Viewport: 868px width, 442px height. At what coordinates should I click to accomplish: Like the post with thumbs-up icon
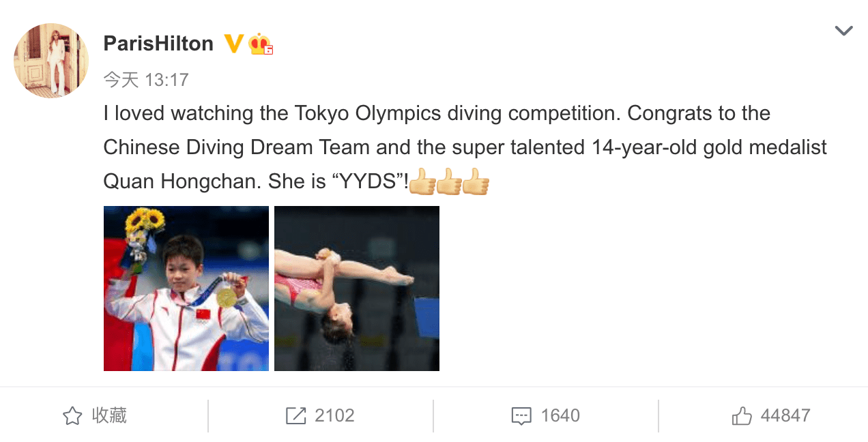click(742, 416)
